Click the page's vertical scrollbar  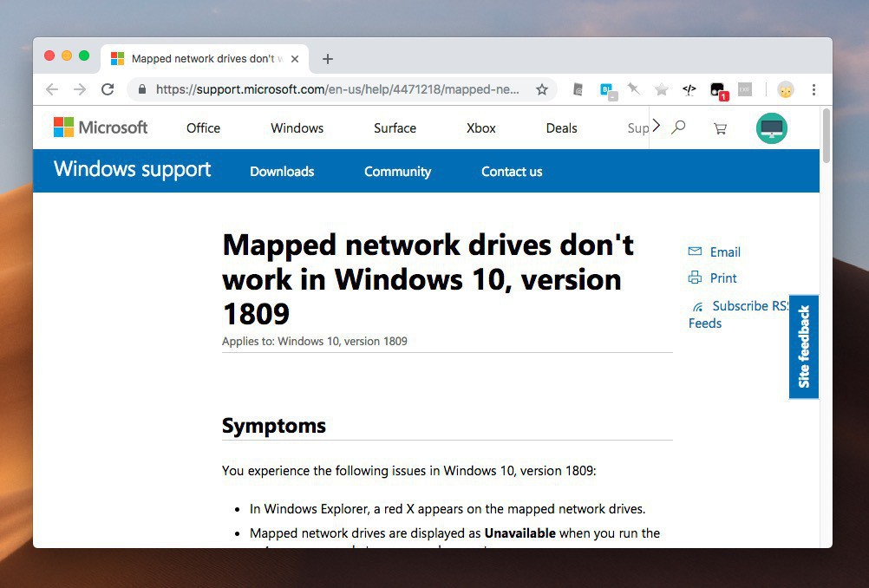pyautogui.click(x=826, y=136)
